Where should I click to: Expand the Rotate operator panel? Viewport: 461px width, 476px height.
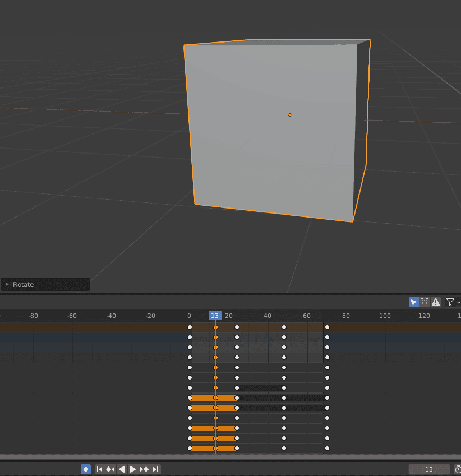tap(7, 284)
